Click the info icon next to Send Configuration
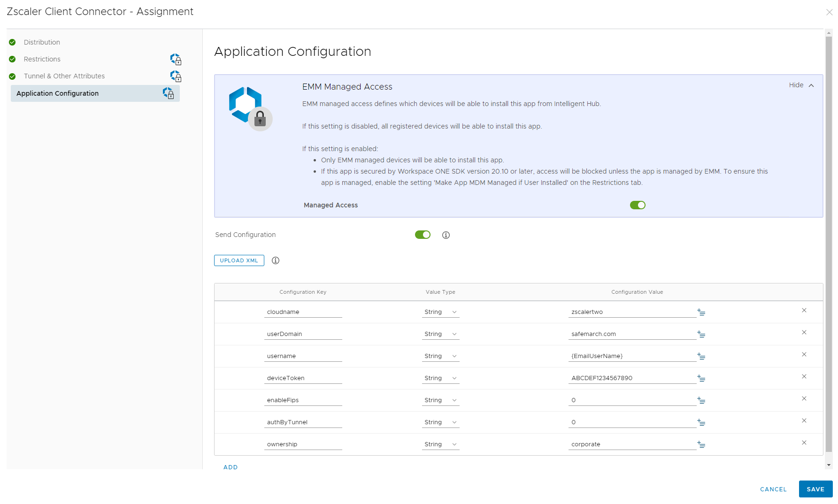The width and height of the screenshot is (838, 504). coord(446,235)
